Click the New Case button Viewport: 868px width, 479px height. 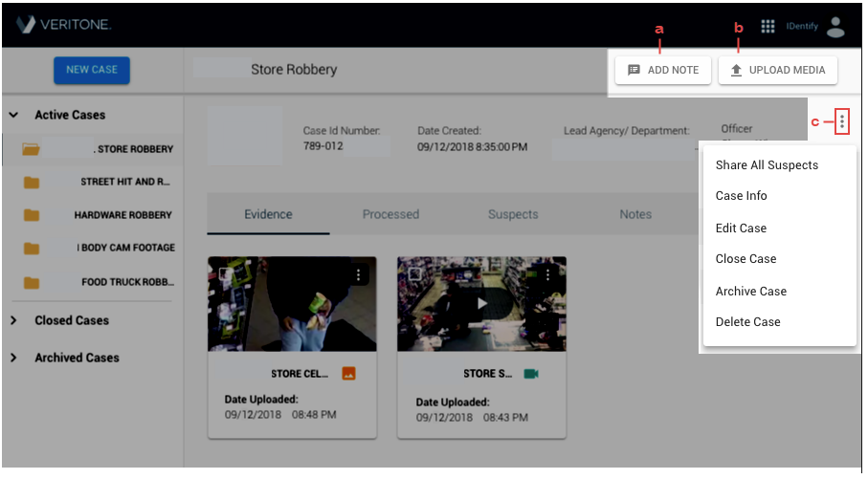point(92,70)
